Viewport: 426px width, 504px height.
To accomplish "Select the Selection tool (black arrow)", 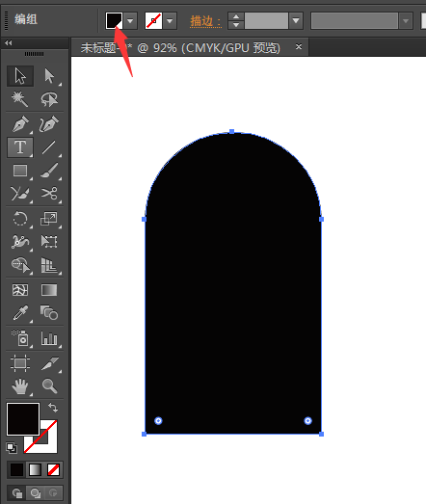I will 20,76.
